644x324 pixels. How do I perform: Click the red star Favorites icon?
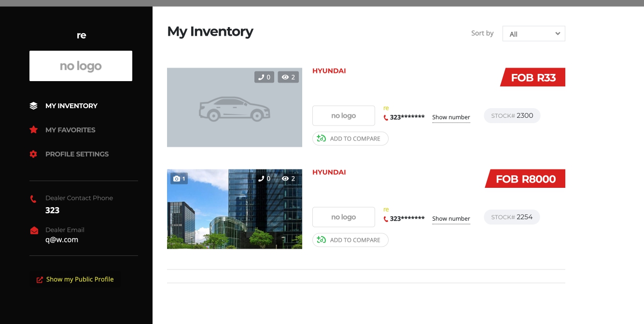33,130
